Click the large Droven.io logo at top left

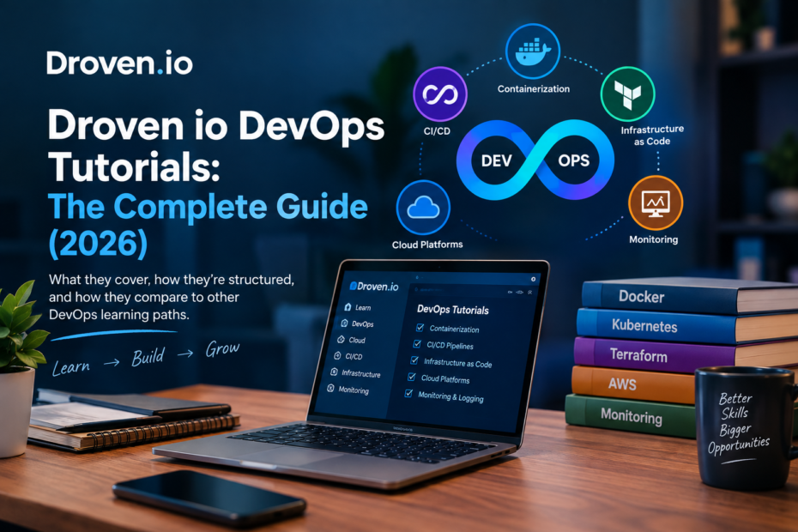point(119,63)
